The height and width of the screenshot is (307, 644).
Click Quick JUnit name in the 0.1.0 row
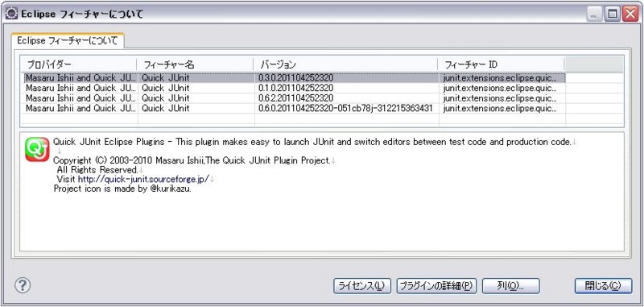166,88
